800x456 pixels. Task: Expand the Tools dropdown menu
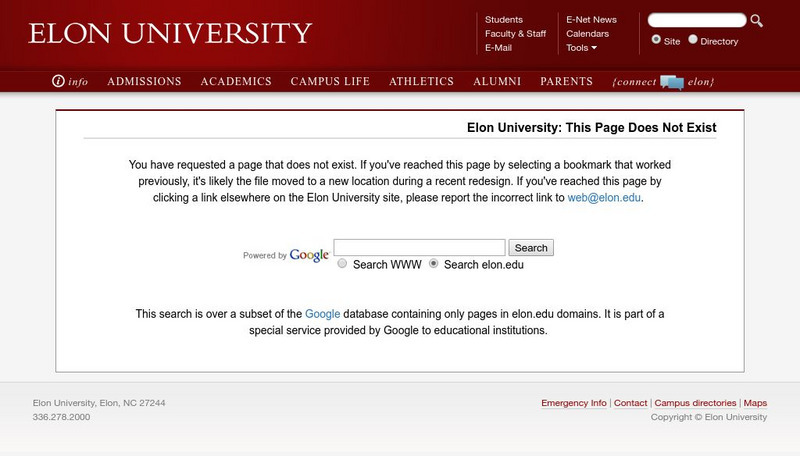[x=581, y=47]
